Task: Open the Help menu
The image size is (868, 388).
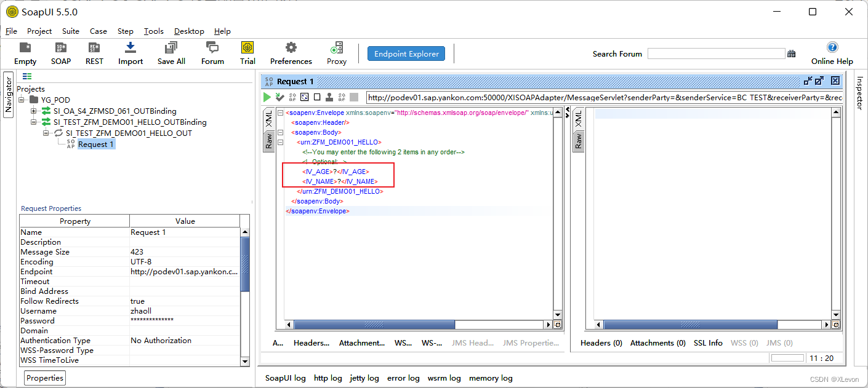Action: (222, 31)
